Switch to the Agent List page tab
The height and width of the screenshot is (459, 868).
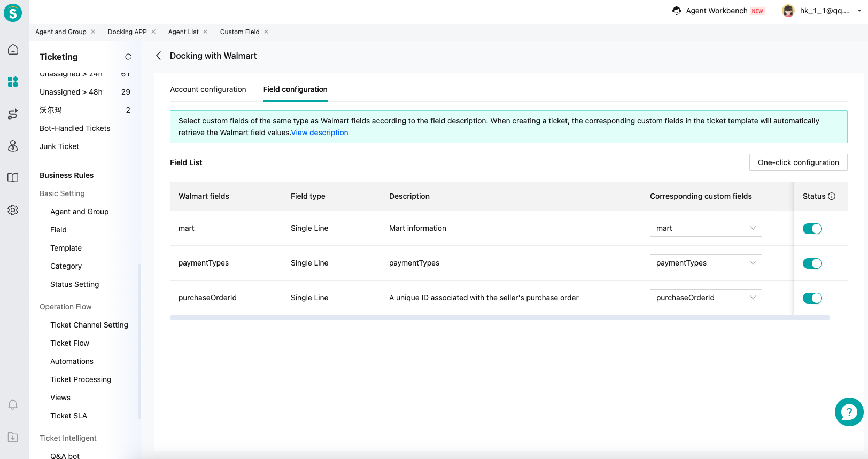click(x=183, y=32)
